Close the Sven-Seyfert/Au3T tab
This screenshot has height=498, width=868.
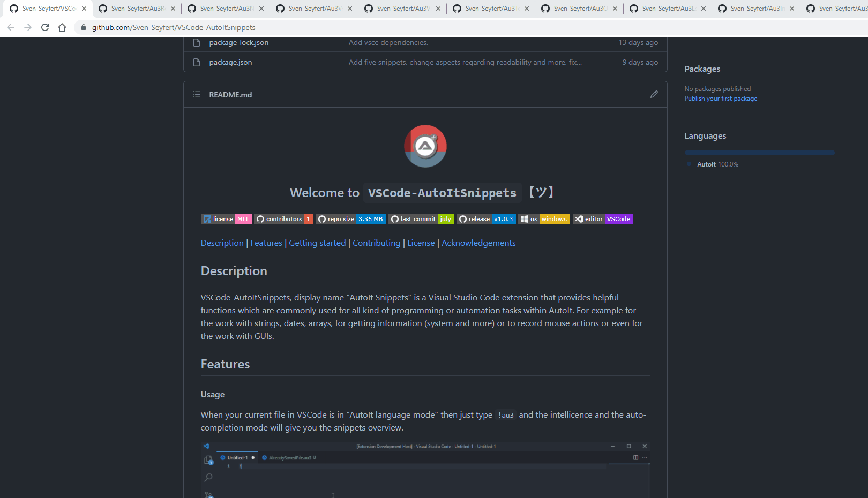(x=527, y=9)
